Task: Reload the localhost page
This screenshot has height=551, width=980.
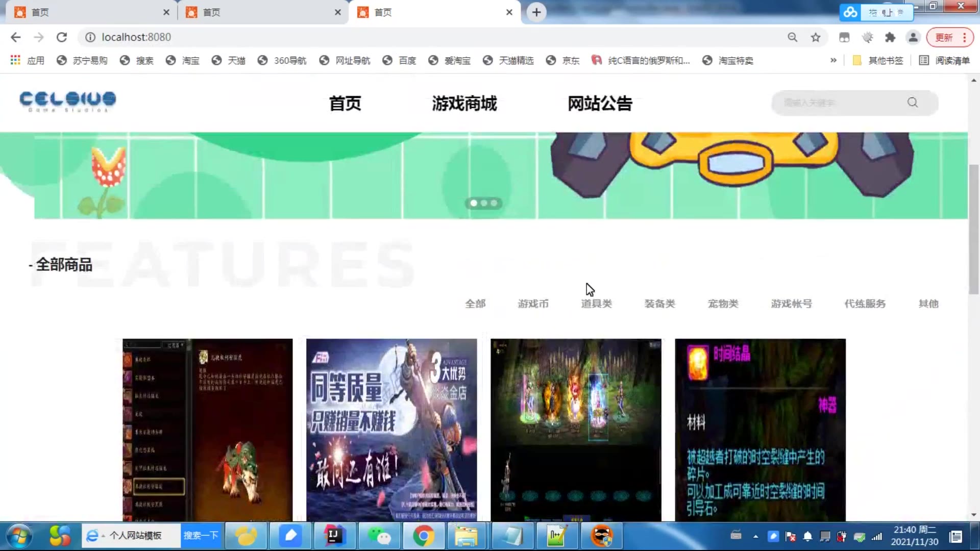Action: tap(62, 37)
